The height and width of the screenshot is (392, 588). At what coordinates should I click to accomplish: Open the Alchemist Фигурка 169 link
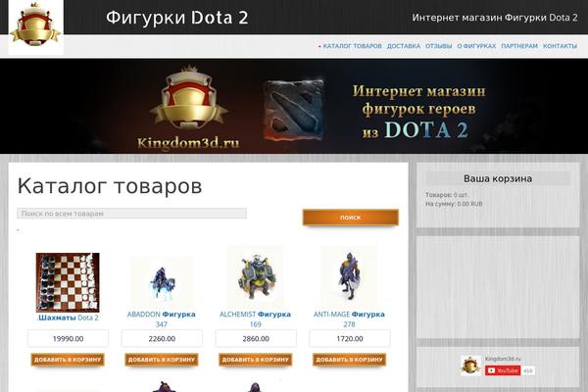pyautogui.click(x=256, y=318)
